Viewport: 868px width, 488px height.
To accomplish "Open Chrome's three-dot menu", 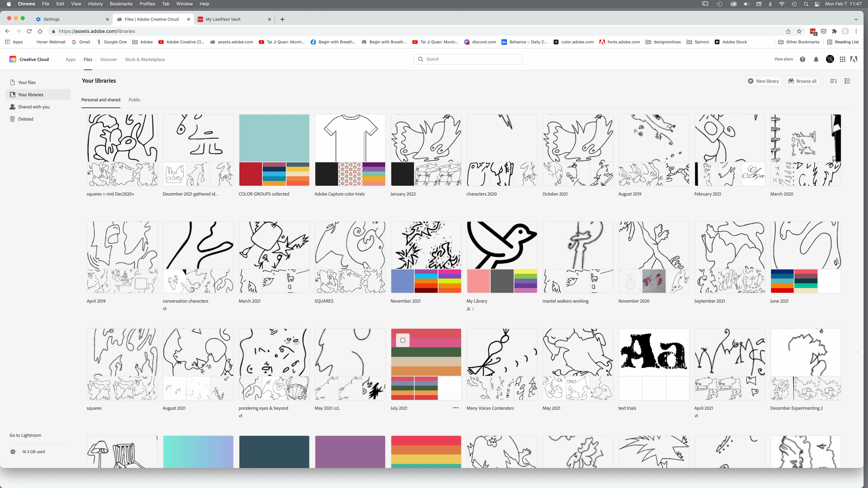I will pyautogui.click(x=856, y=31).
